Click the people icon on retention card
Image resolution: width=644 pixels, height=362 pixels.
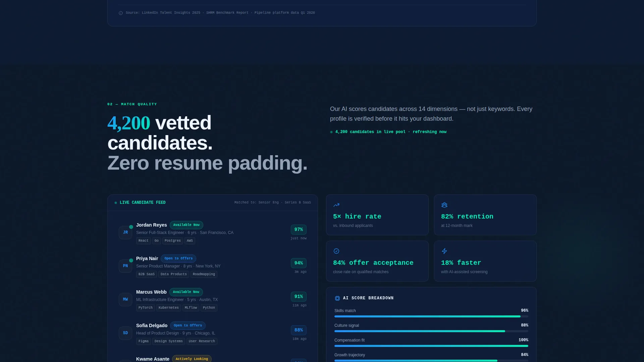click(444, 205)
